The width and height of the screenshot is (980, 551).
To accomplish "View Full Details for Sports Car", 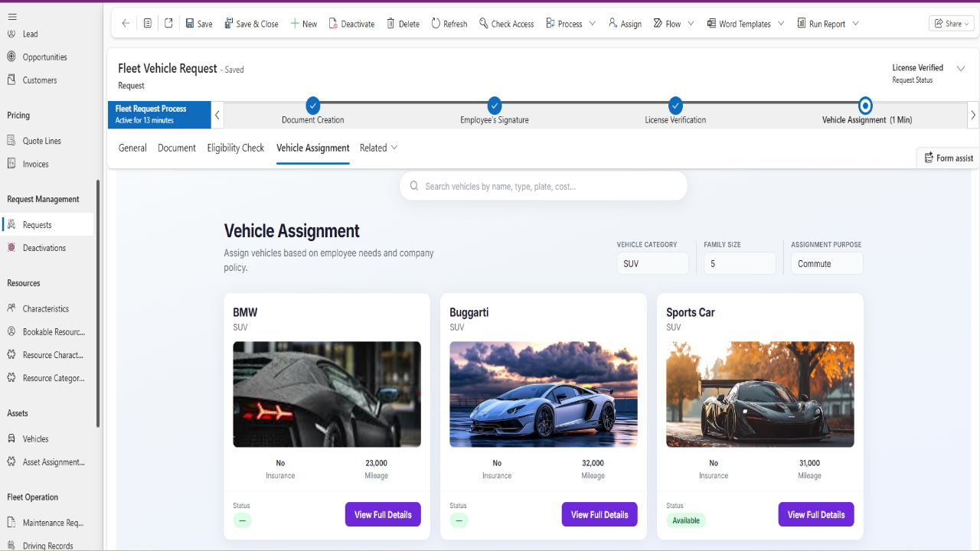I will tap(816, 514).
